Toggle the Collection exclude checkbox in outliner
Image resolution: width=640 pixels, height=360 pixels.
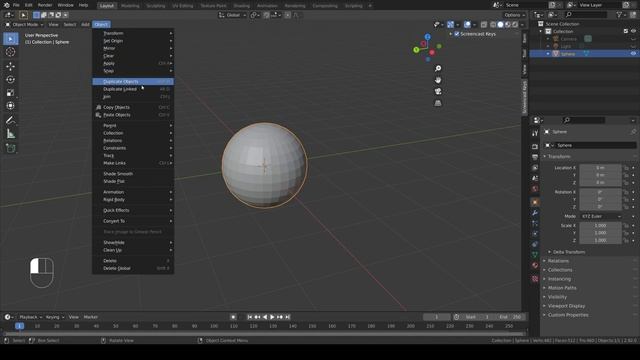point(626,31)
